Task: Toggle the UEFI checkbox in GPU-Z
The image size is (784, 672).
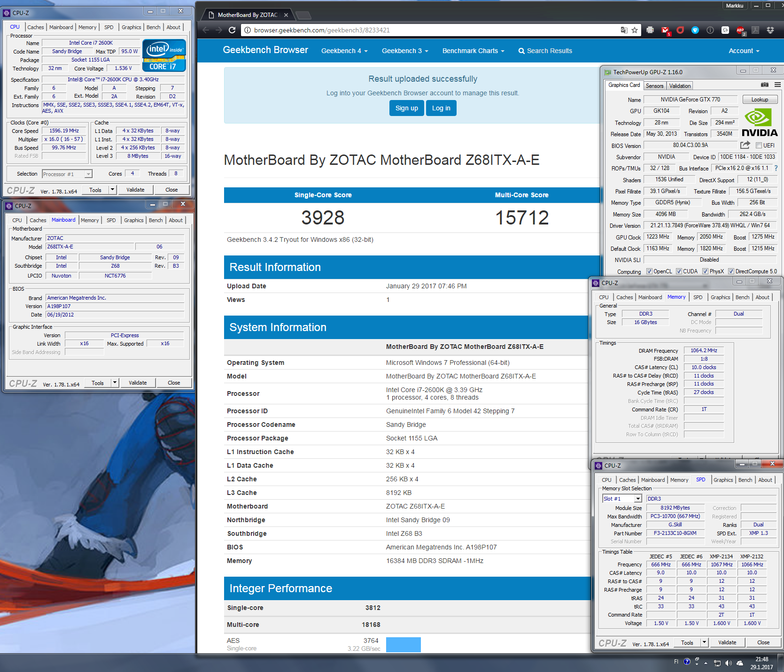Action: pos(759,146)
